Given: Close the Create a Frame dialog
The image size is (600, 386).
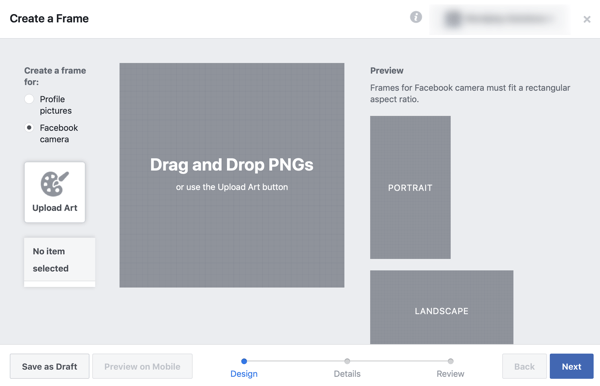Looking at the screenshot, I should point(587,19).
